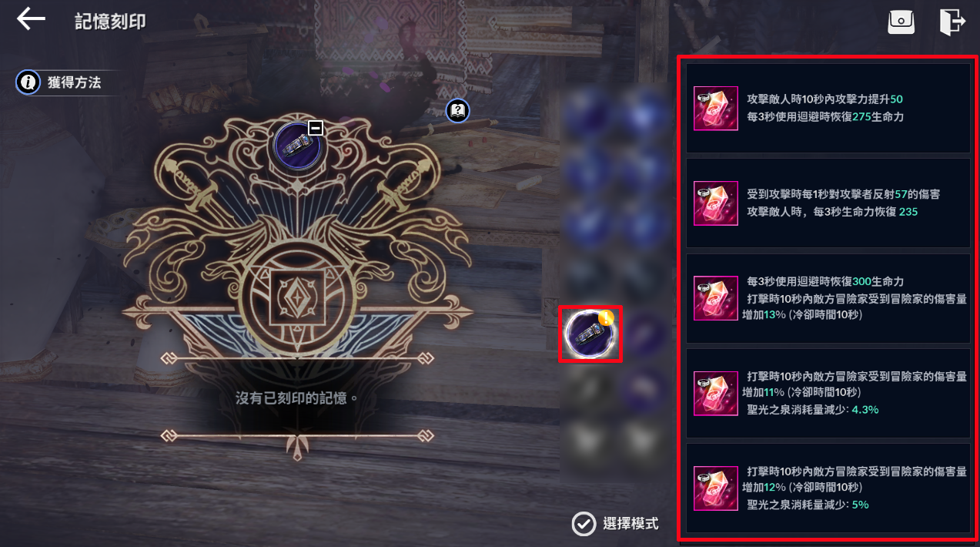Click the card icon in the fifth memory entry
This screenshot has height=547, width=980.
pyautogui.click(x=716, y=488)
